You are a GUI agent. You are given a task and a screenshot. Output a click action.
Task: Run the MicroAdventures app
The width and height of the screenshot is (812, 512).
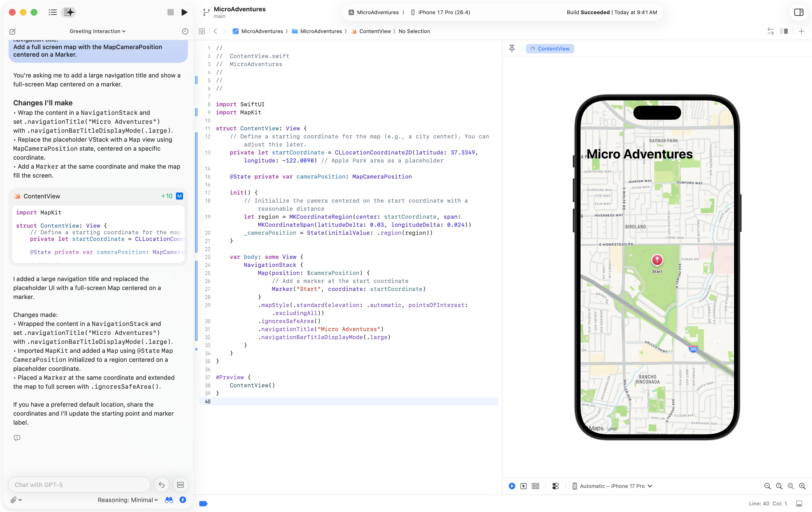pyautogui.click(x=184, y=13)
